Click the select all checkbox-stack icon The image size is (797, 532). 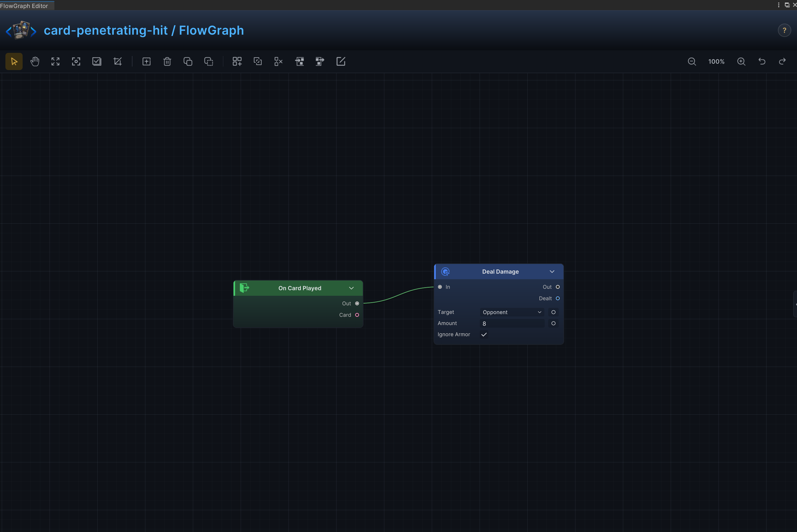pyautogui.click(x=97, y=61)
